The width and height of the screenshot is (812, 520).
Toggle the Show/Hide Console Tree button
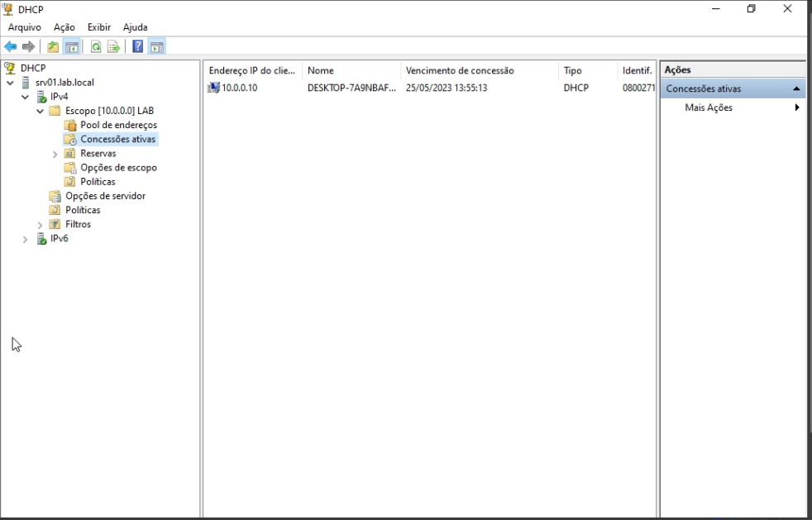pyautogui.click(x=71, y=47)
